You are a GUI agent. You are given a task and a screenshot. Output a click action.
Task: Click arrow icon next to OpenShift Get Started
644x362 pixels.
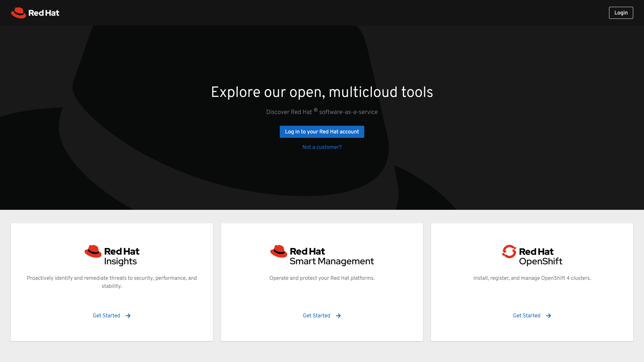pos(549,316)
